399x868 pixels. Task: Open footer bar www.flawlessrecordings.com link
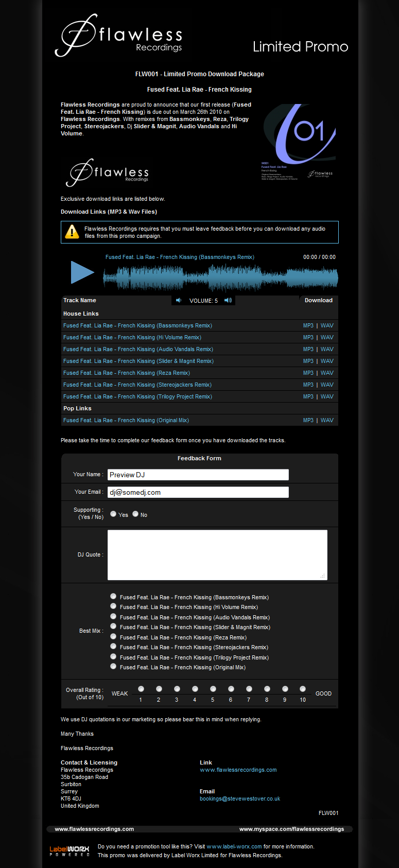[x=94, y=829]
